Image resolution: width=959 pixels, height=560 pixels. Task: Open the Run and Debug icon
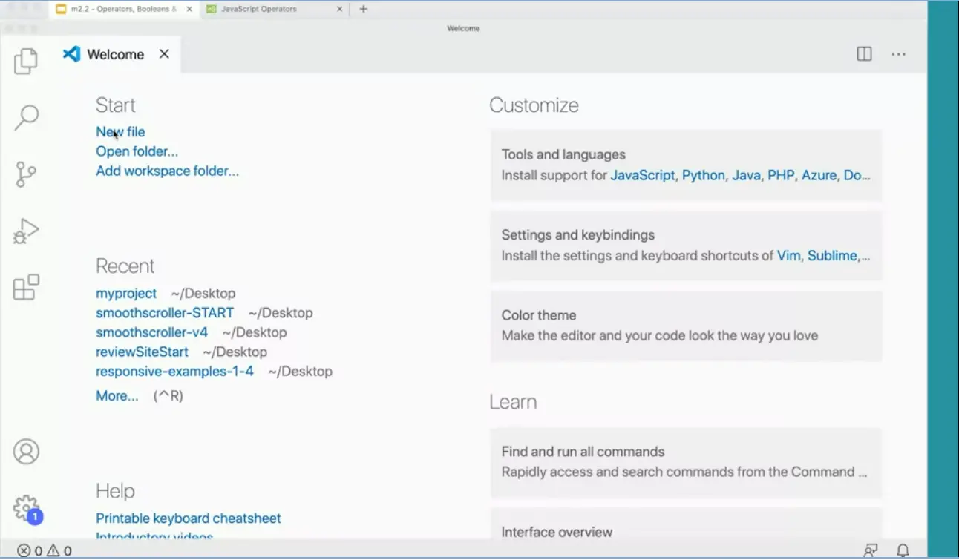[26, 231]
